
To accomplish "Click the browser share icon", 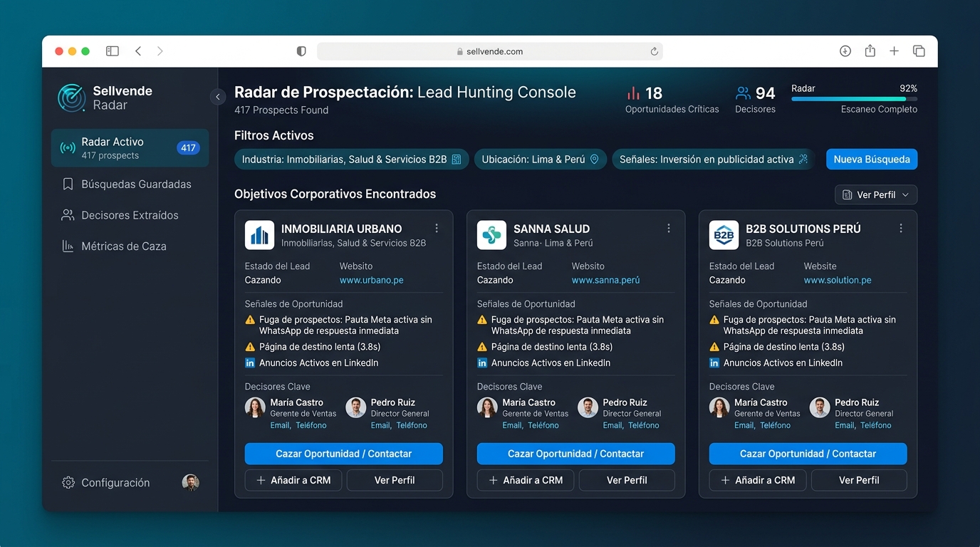I will 870,51.
